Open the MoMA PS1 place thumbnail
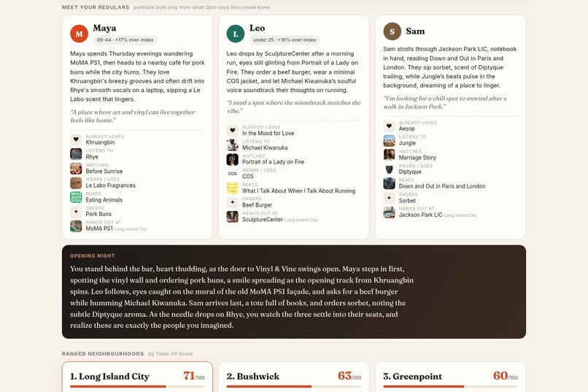 76,226
